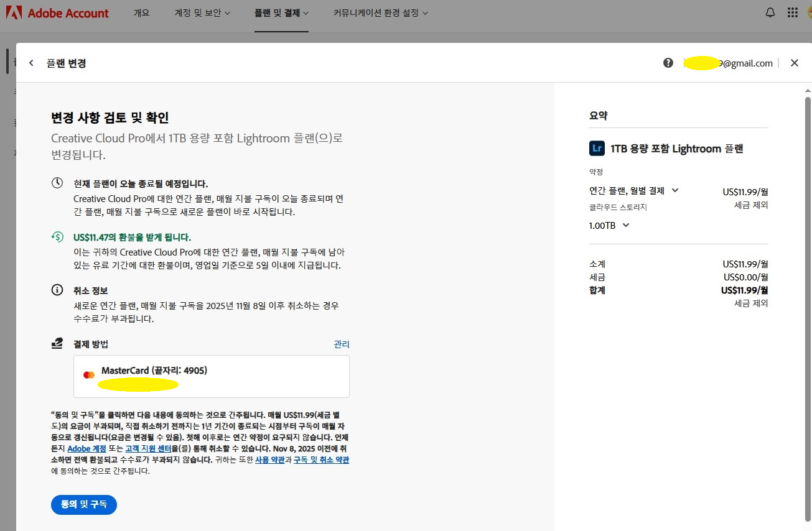
Task: Click the 약정 label
Action: (596, 172)
